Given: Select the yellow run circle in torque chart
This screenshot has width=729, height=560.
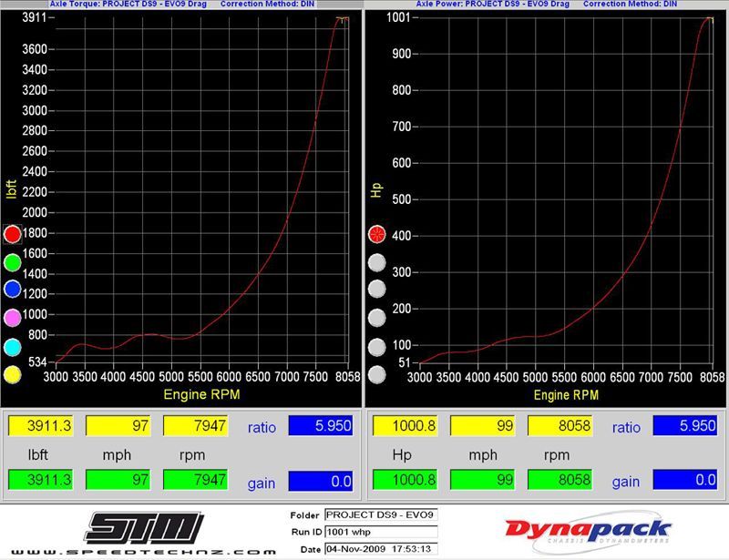Looking at the screenshot, I should tap(12, 374).
